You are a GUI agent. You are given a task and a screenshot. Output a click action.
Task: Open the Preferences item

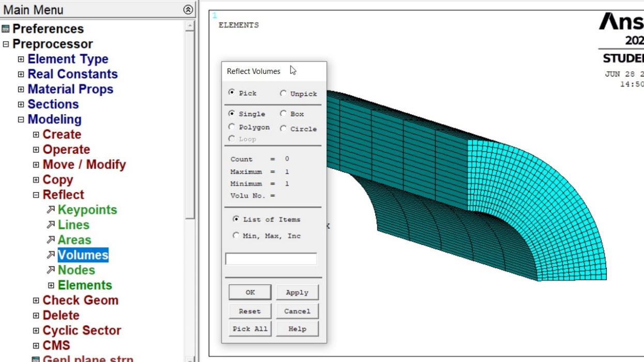pyautogui.click(x=48, y=29)
